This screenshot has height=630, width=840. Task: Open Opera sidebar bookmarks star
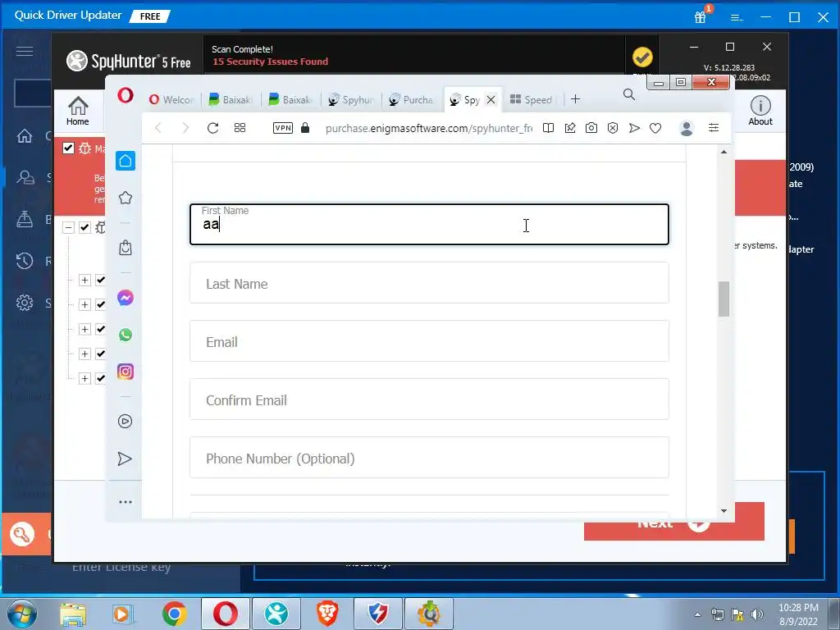tap(126, 198)
